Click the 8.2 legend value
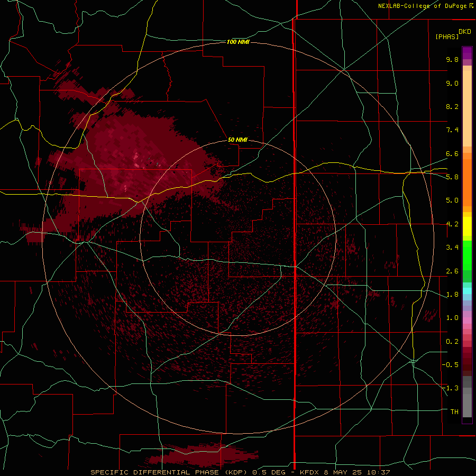The width and height of the screenshot is (476, 476). coord(452,106)
